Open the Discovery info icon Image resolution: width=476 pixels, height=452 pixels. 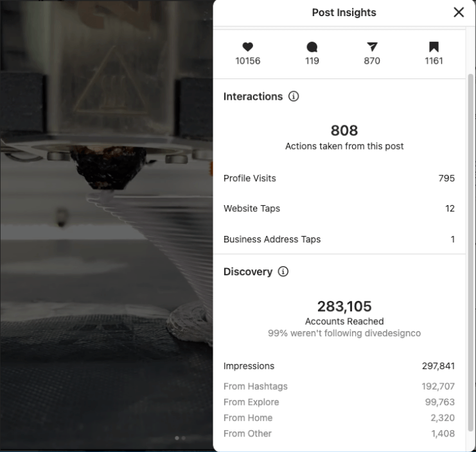283,272
